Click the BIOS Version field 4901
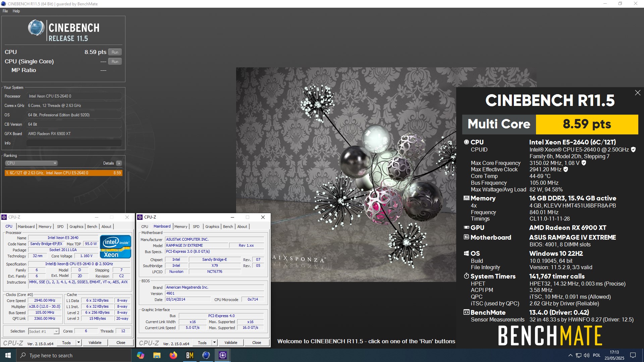Screen dimensions: 644x362 tap(215, 293)
